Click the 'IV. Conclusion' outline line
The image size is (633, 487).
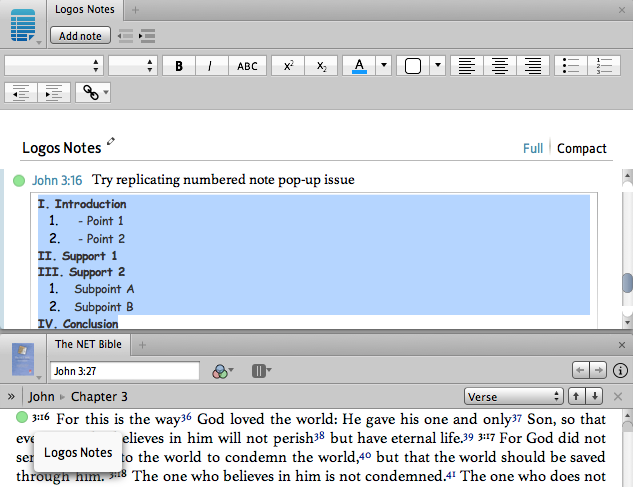click(78, 323)
